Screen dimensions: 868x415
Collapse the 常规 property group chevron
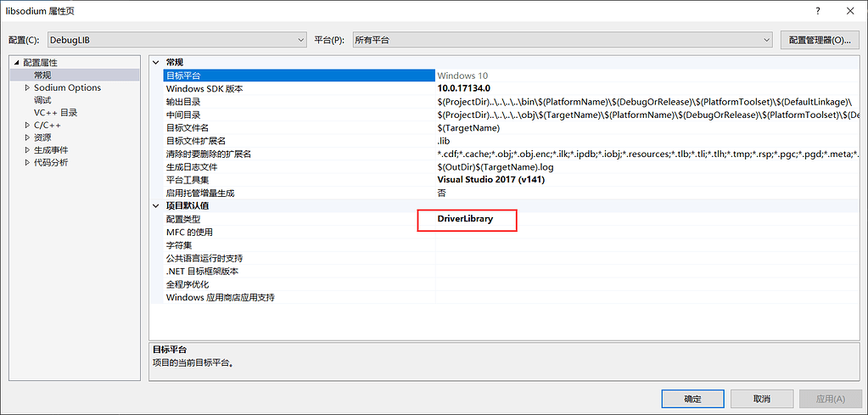(155, 63)
